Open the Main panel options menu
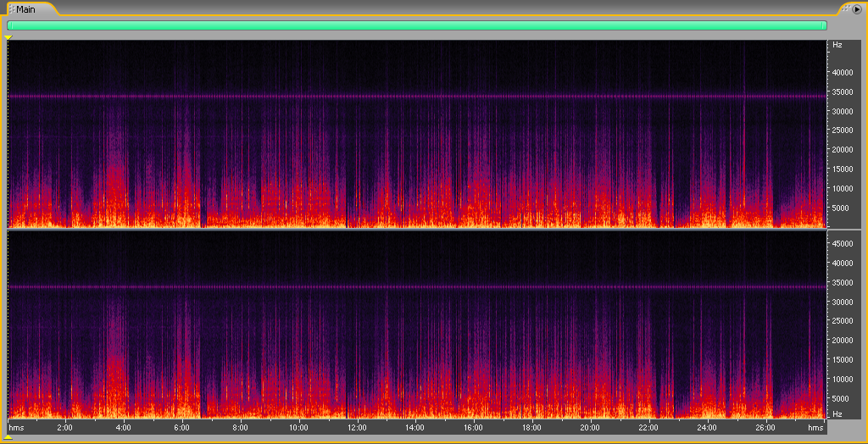Screen dimensions: 868x444 (856, 8)
